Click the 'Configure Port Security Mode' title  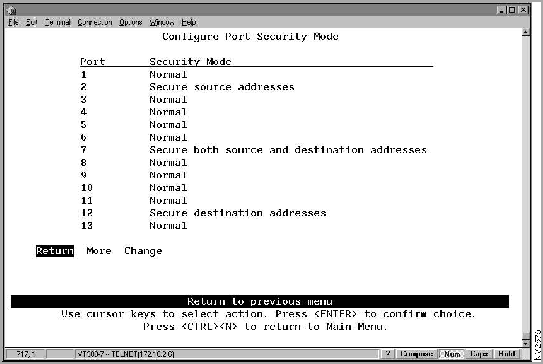click(x=250, y=36)
